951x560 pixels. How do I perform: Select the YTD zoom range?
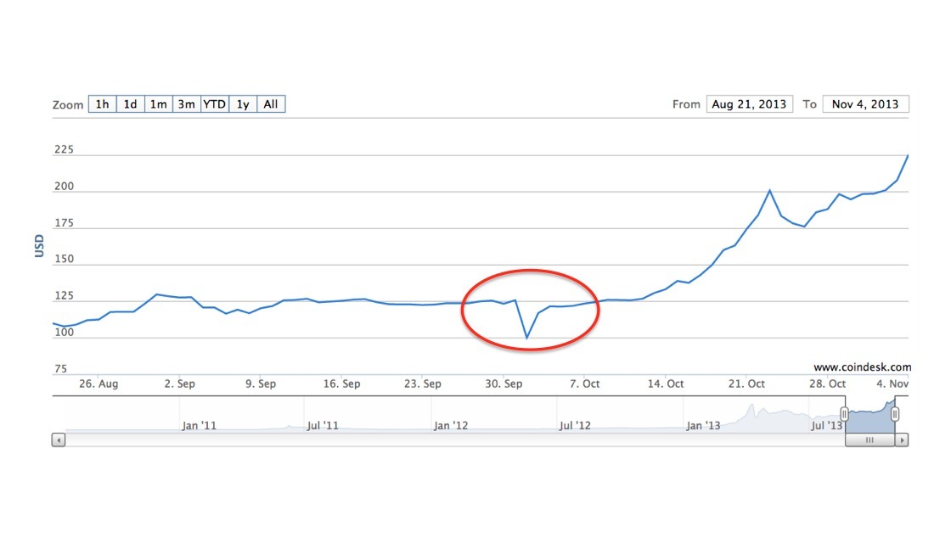215,104
